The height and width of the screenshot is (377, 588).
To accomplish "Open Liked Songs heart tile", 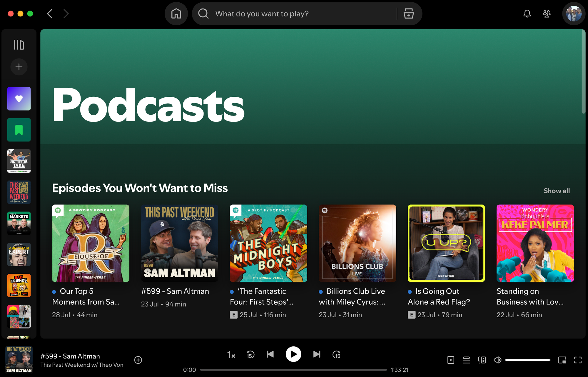I will pyautogui.click(x=19, y=99).
